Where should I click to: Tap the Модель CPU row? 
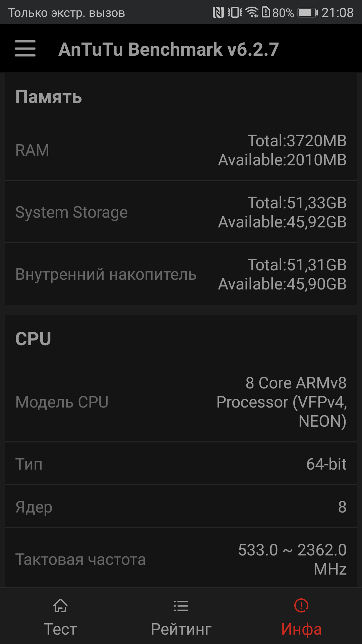(x=181, y=402)
